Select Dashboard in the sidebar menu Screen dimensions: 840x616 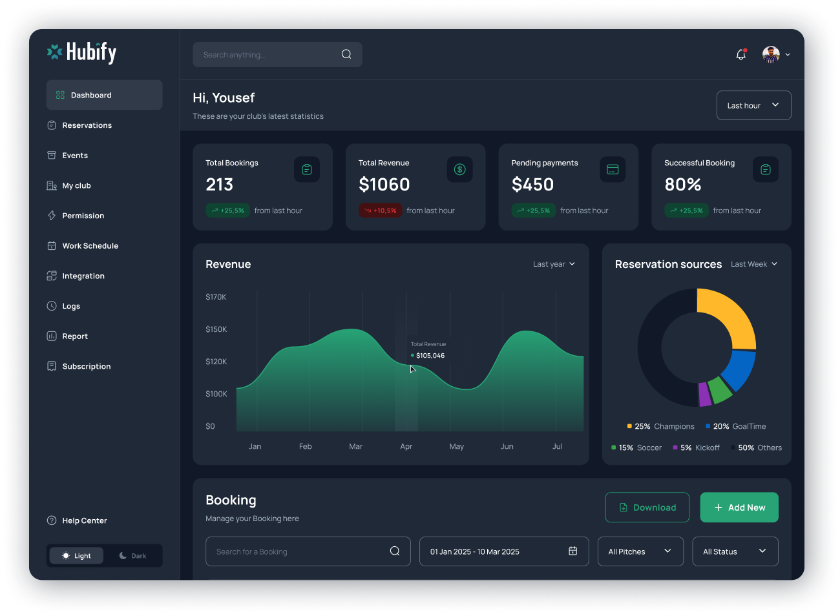click(91, 94)
